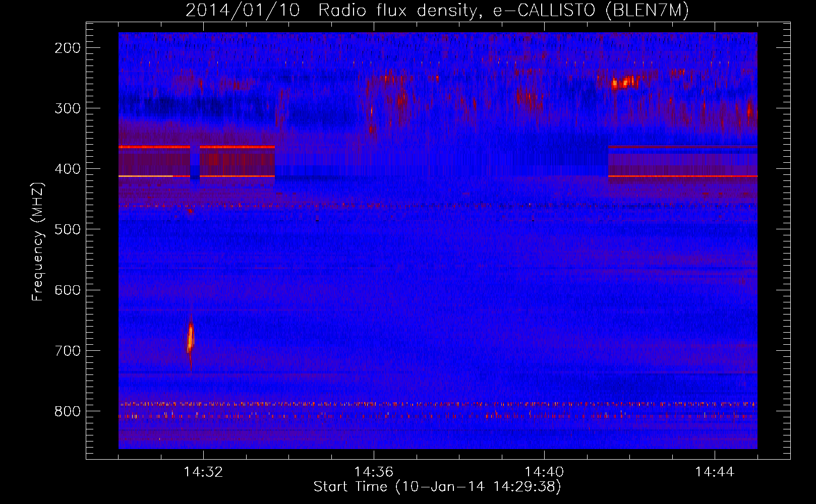
Task: Click the 'Start Time (10-Jan-14 14:29:38)' label
Action: tap(437, 487)
